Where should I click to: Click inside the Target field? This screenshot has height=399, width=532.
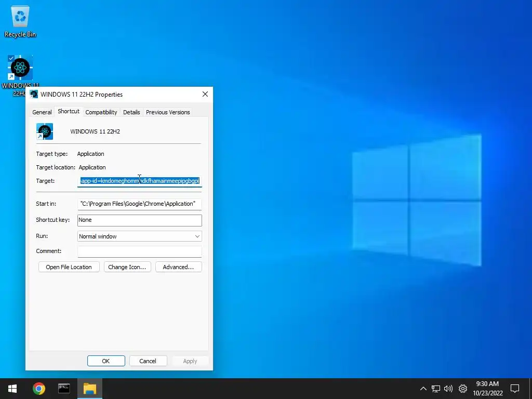coord(139,181)
